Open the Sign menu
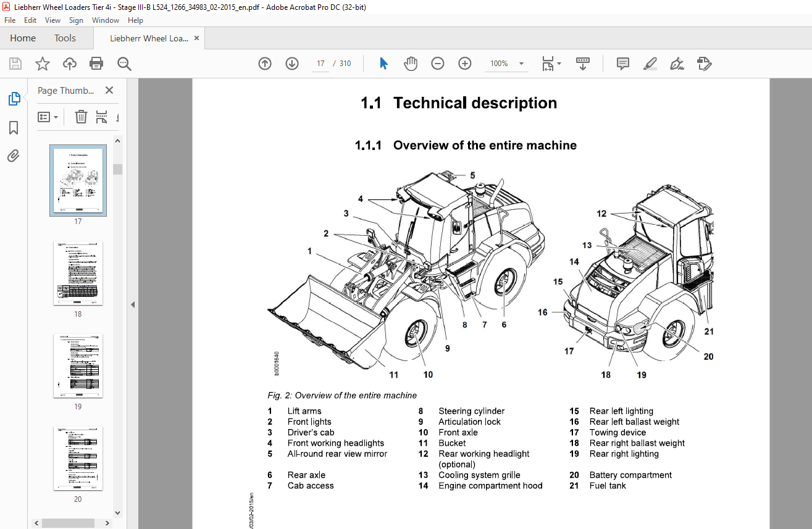Screen dimensions: 812x529 (x=76, y=20)
